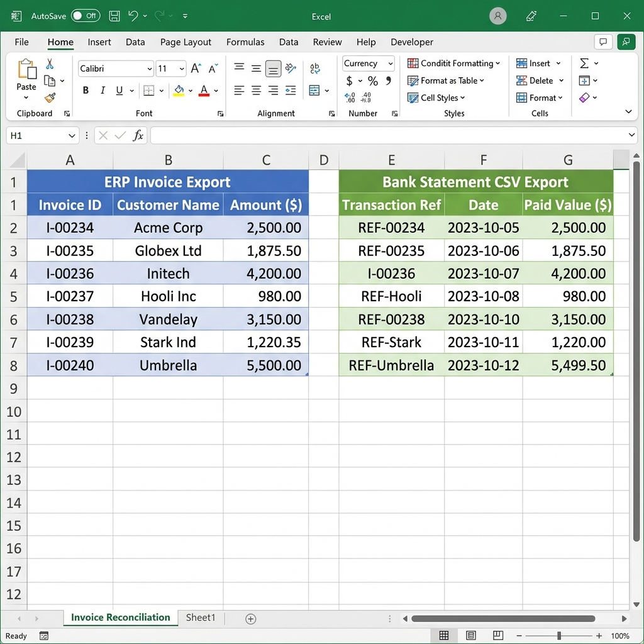The height and width of the screenshot is (644, 644).
Task: Click the Comma Style icon
Action: [389, 80]
